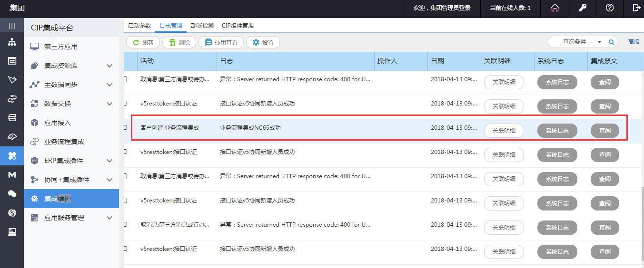Image resolution: width=644 pixels, height=268 pixels.
Task: Click the hamburger menu icon in left rail
Action: [12, 26]
